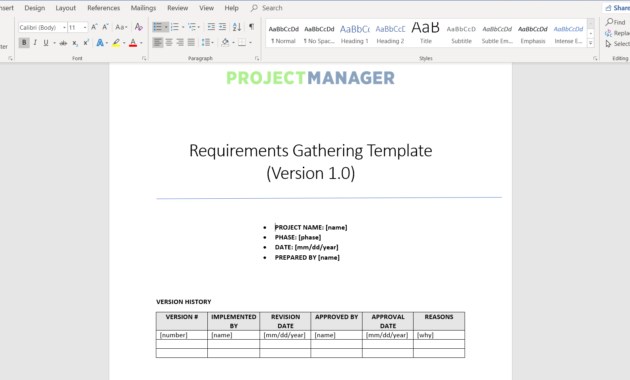630x380 pixels.
Task: Toggle Italic formatting
Action: click(x=35, y=43)
